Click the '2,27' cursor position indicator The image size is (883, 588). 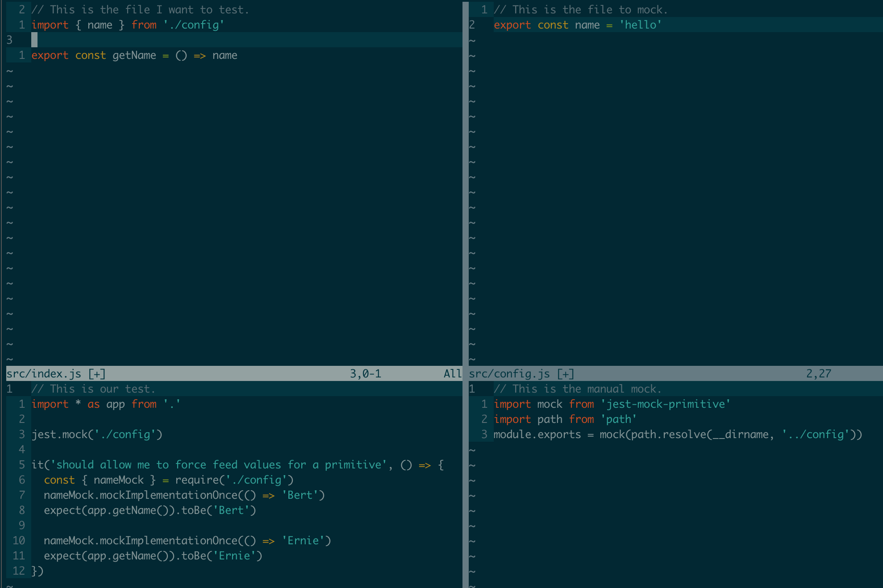[819, 373]
